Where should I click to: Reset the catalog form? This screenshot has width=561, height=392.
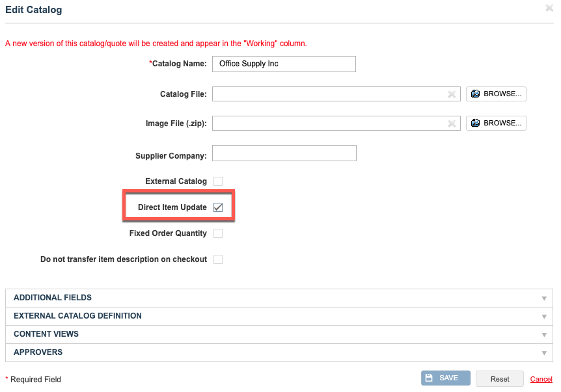tap(499, 379)
